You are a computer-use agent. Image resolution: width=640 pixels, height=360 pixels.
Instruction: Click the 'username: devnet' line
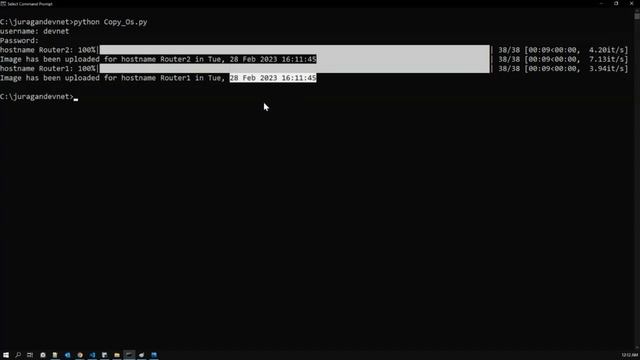click(x=35, y=31)
